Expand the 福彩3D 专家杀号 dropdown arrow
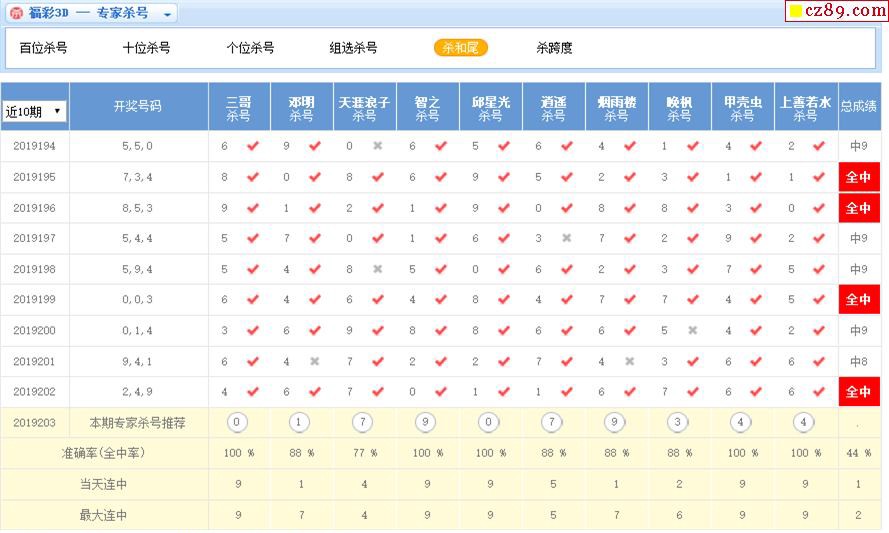This screenshot has height=533, width=889. 167,14
